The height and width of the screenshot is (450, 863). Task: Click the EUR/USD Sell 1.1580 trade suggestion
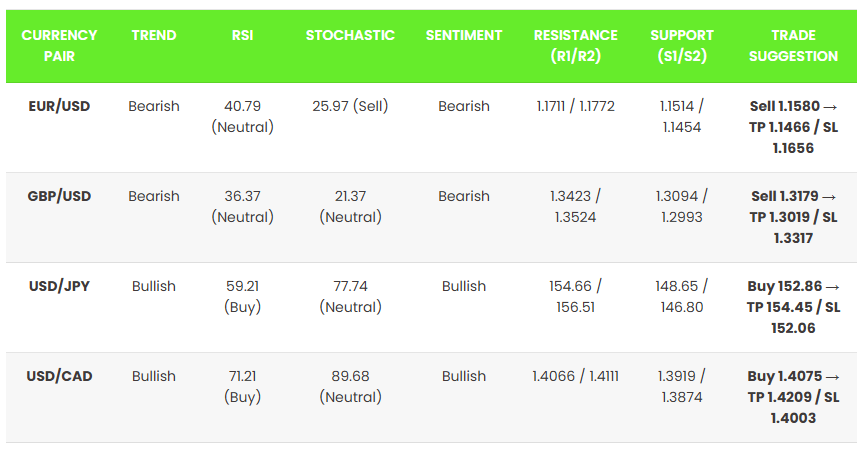click(793, 127)
